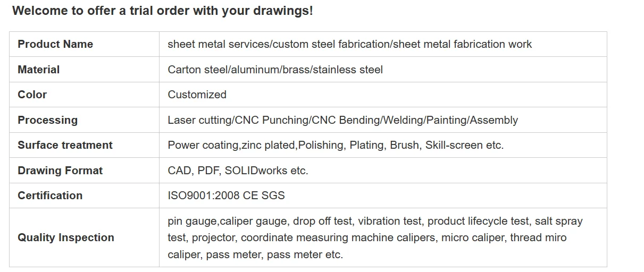The height and width of the screenshot is (272, 644).
Task: Select the Surface treatment label
Action: 65,145
